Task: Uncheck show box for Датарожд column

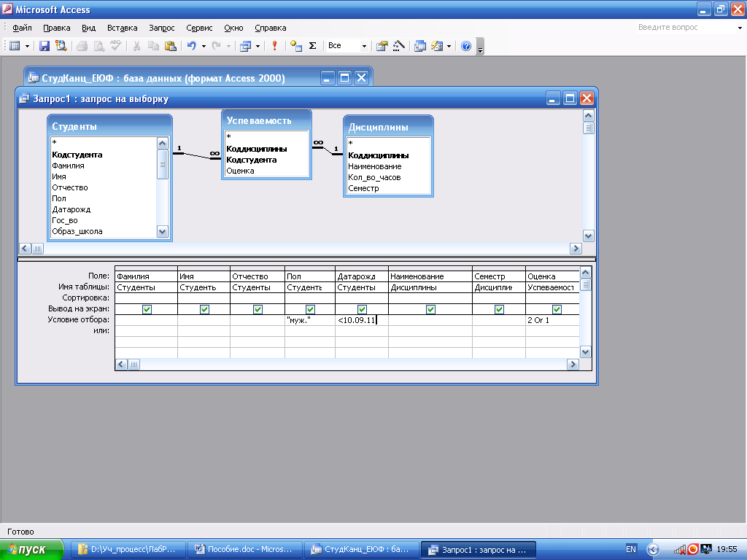Action: [x=362, y=309]
